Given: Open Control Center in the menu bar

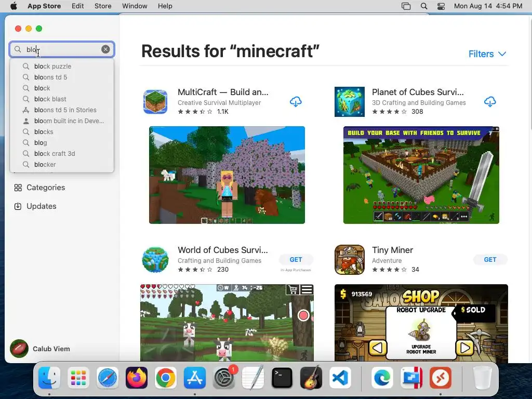Looking at the screenshot, I should (441, 6).
